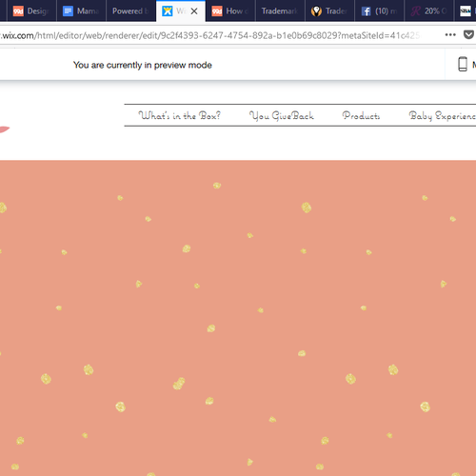Open the Products menu item
476x476 pixels.
point(361,115)
